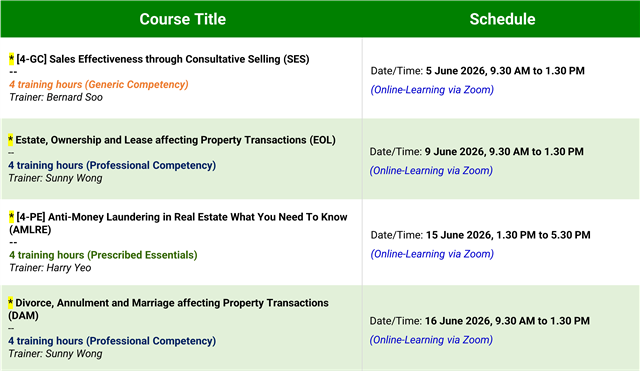The height and width of the screenshot is (371, 640).
Task: Select Trainer: Bernard Soo text
Action: pos(56,97)
